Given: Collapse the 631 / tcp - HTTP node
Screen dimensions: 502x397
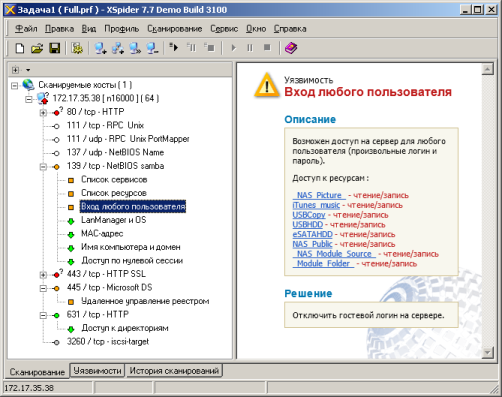Looking at the screenshot, I should tap(43, 315).
